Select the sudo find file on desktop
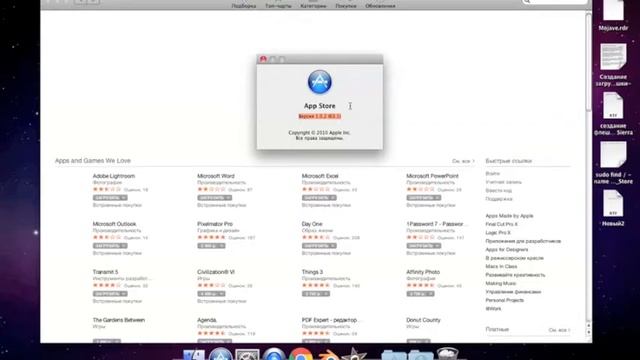Viewport: 640px width, 360px height. coord(613,163)
